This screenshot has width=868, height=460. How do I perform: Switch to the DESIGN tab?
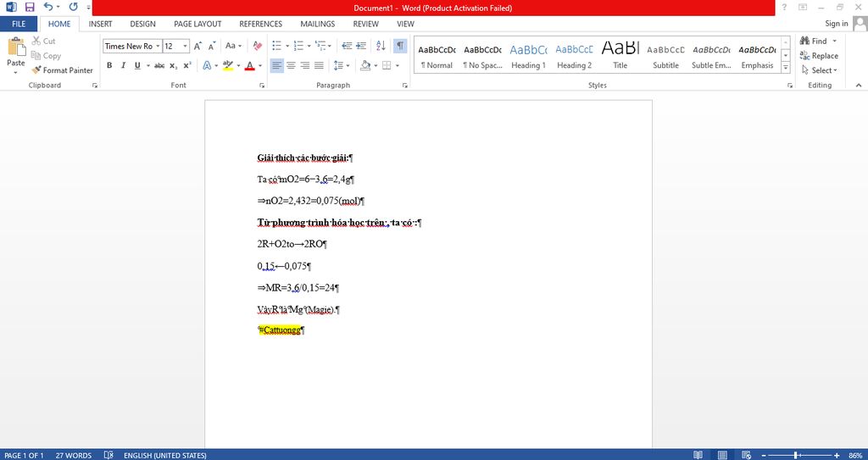click(142, 24)
